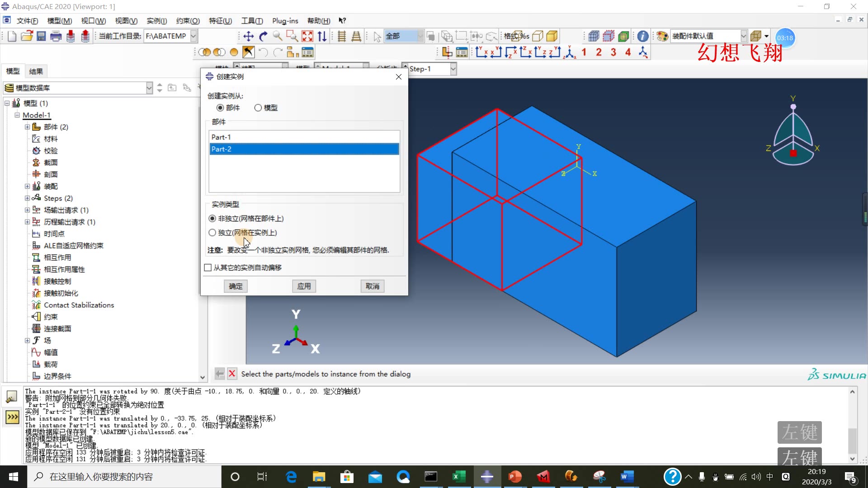Viewport: 868px width, 488px height.
Task: Switch to the 结果 tab
Action: click(x=36, y=71)
